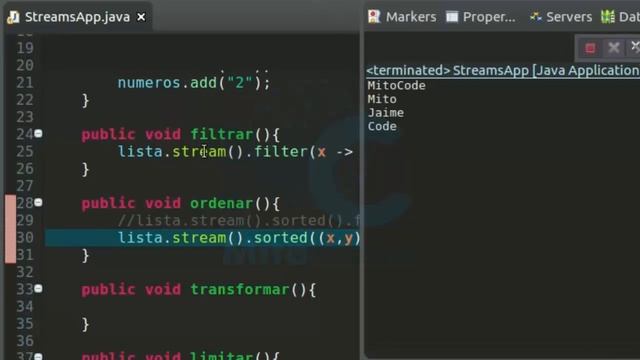640x360 pixels.
Task: Click line number 26 in the gutter
Action: (25, 169)
